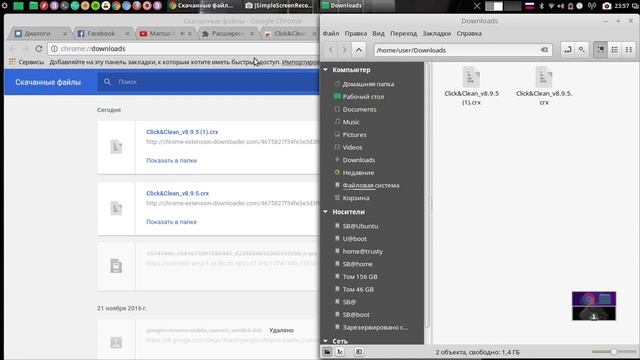
Task: Hide the sidebar button in status bar
Action: pos(359,351)
